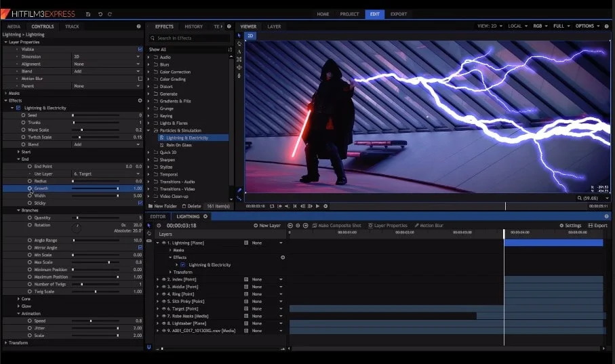Click the New Folder button

(x=162, y=206)
